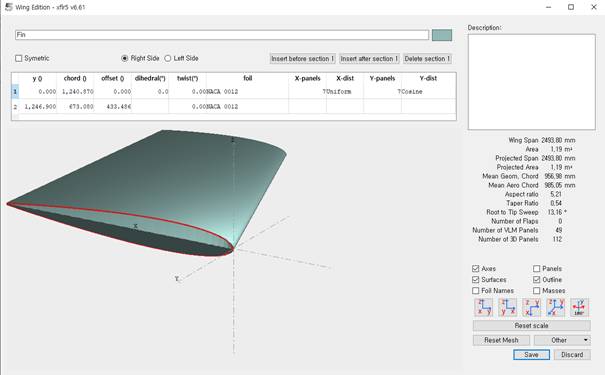Screen dimensions: 605x375
Task: Click the foil column header
Action: pyautogui.click(x=248, y=78)
